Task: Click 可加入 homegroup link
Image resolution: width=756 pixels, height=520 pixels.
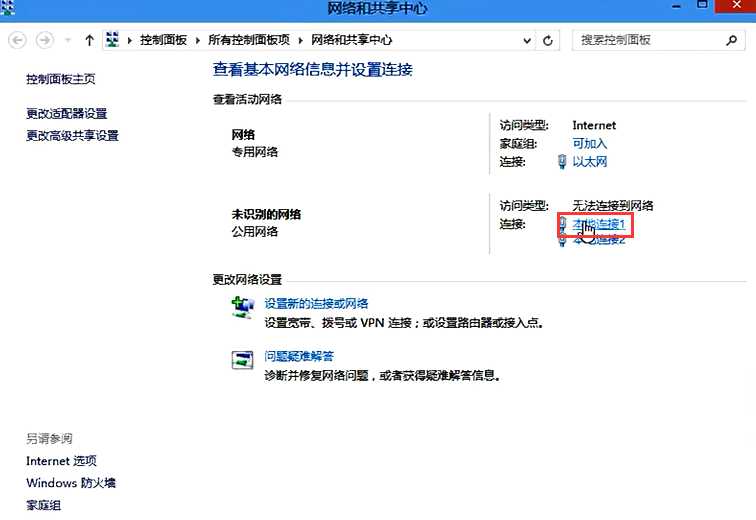Action: click(x=590, y=144)
